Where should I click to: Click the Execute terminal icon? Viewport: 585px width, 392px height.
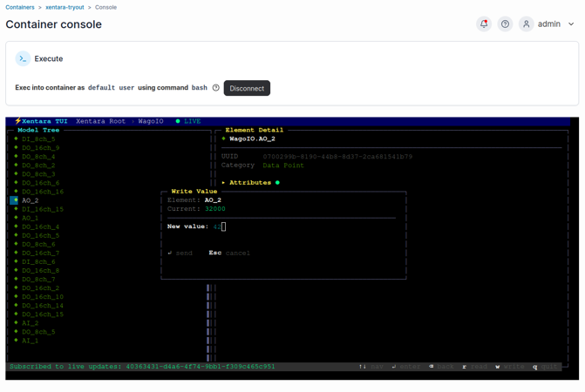[x=23, y=58]
